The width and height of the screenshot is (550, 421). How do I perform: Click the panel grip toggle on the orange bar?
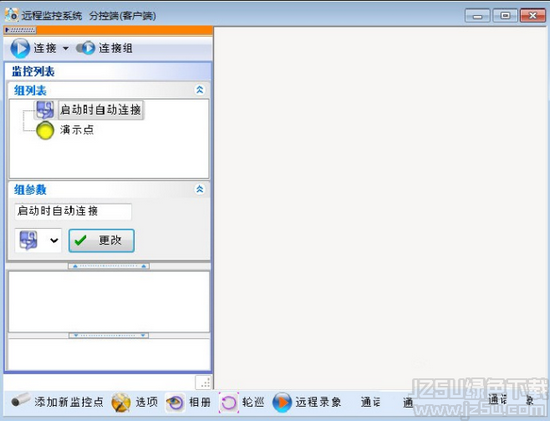20,31
